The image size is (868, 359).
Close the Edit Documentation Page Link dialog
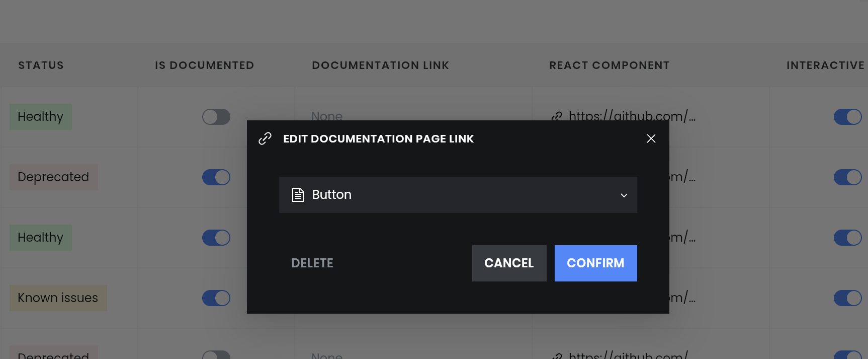651,138
